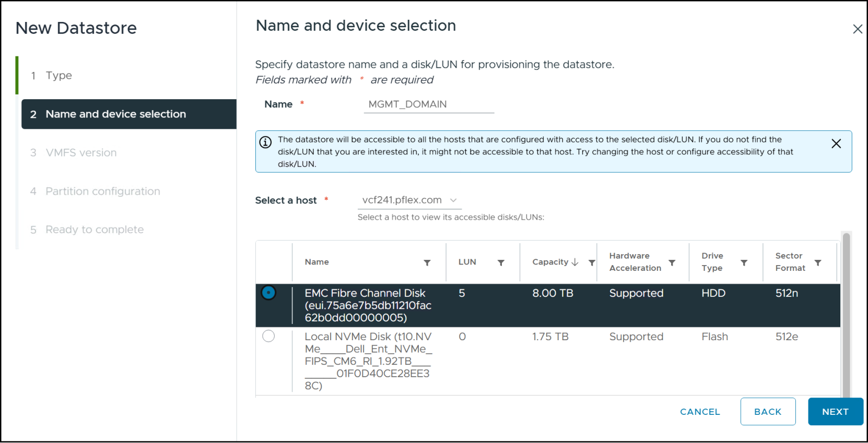Click the HDD drive type cell
The width and height of the screenshot is (868, 443).
pyautogui.click(x=713, y=293)
